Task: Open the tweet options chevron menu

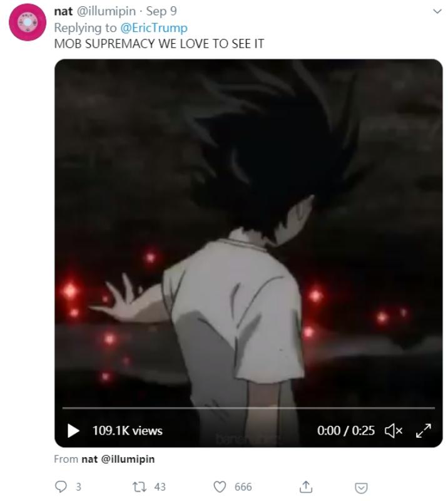Action: click(x=437, y=11)
